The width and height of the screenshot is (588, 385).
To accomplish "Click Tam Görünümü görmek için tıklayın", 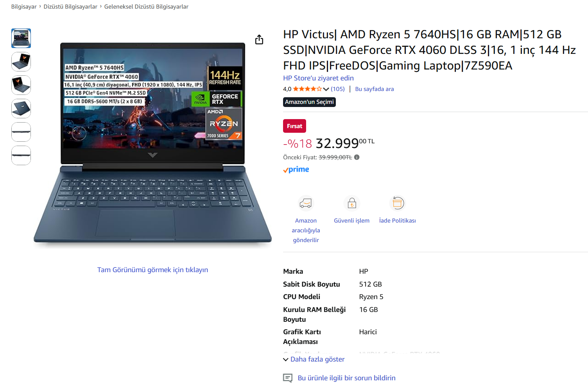I will (152, 270).
